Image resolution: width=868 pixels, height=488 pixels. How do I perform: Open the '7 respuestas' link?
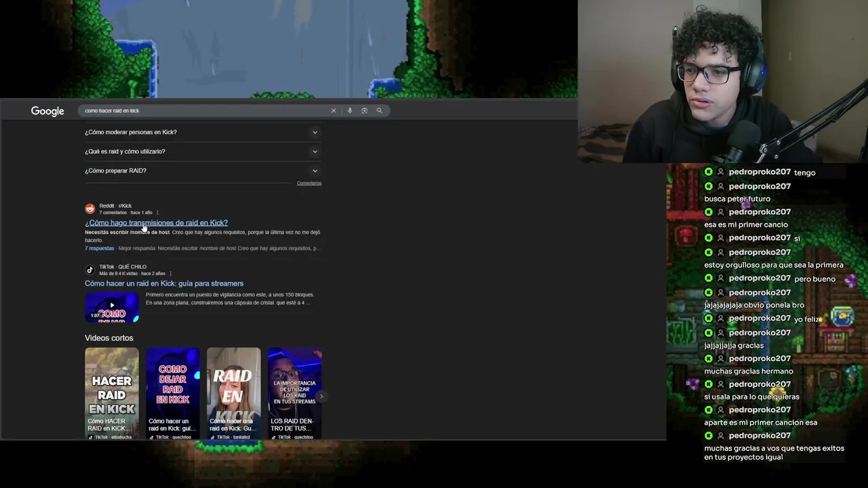point(99,248)
